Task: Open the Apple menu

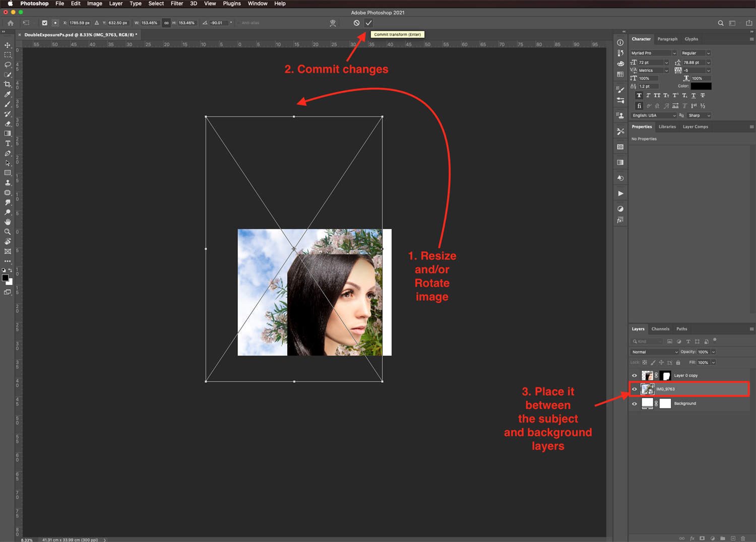Action: tap(10, 4)
